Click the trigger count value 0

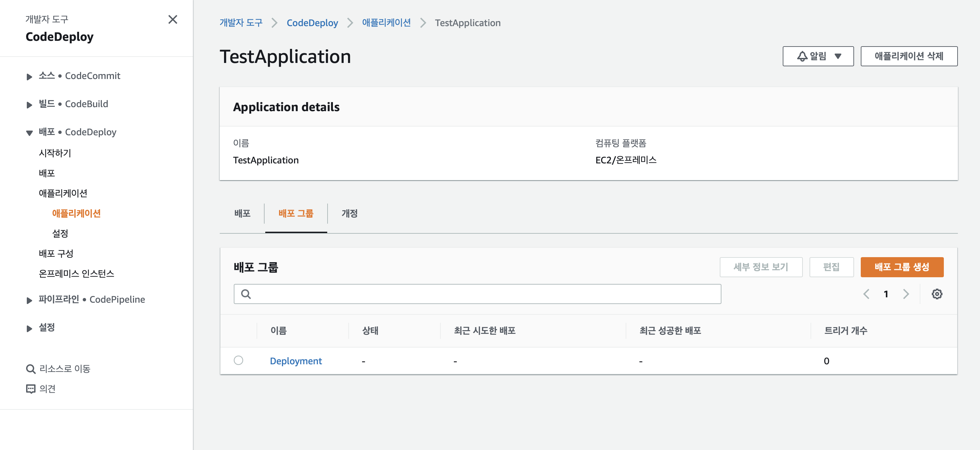point(826,361)
